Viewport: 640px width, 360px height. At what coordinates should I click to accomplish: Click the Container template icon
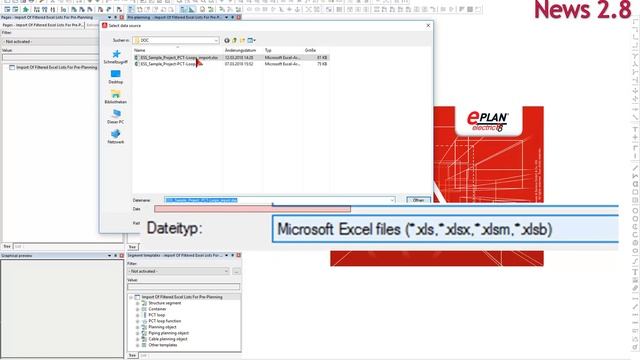[144, 309]
